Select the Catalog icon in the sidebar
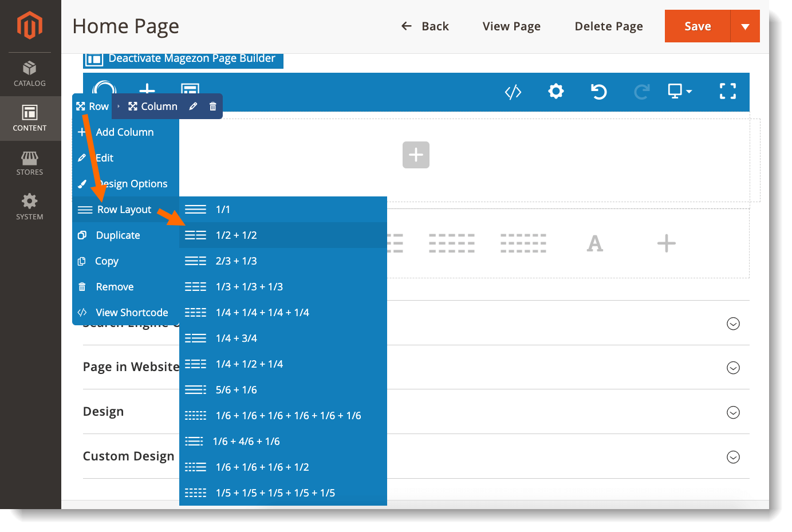The image size is (792, 532). (30, 73)
